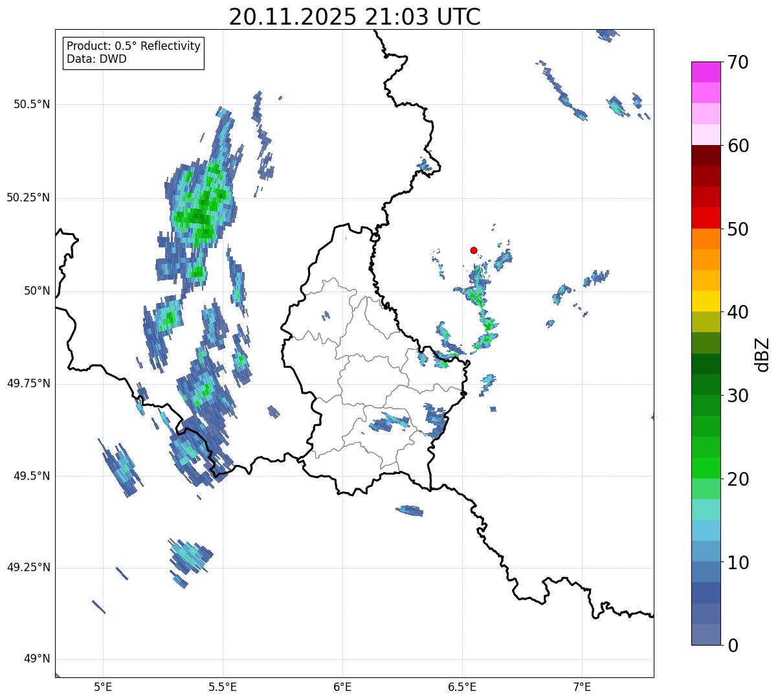Click the 49°N latitude label
Image resolution: width=778 pixels, height=700 pixels.
(x=37, y=659)
